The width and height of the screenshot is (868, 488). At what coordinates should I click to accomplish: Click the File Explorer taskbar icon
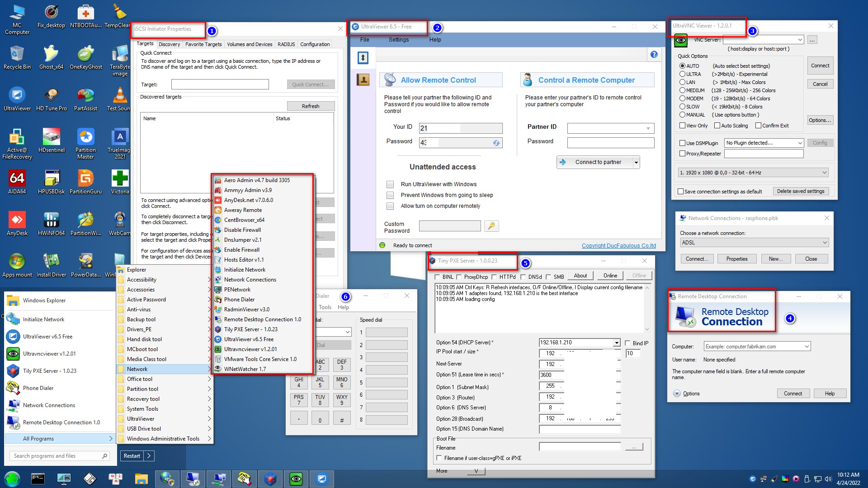click(142, 479)
